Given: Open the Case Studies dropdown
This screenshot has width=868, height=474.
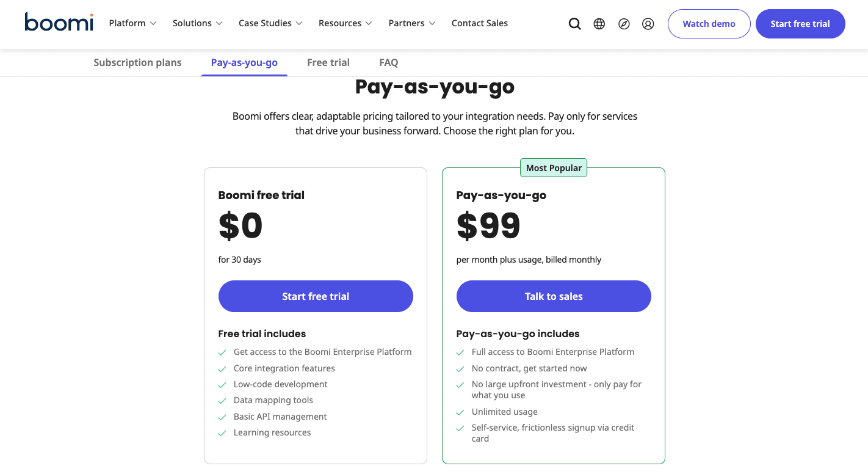Looking at the screenshot, I should (x=270, y=23).
